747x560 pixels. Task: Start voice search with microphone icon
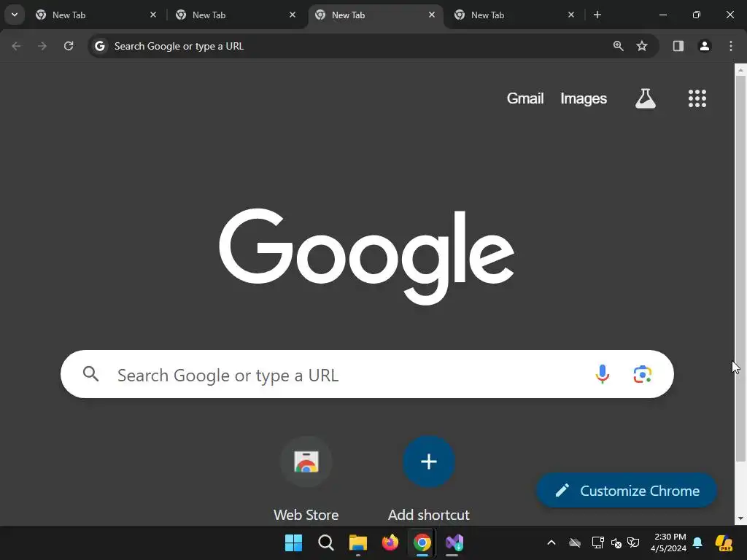(603, 374)
